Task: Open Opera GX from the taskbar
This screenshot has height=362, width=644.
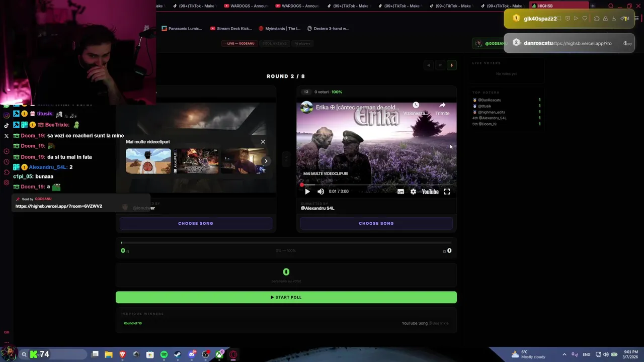Action: 233,354
